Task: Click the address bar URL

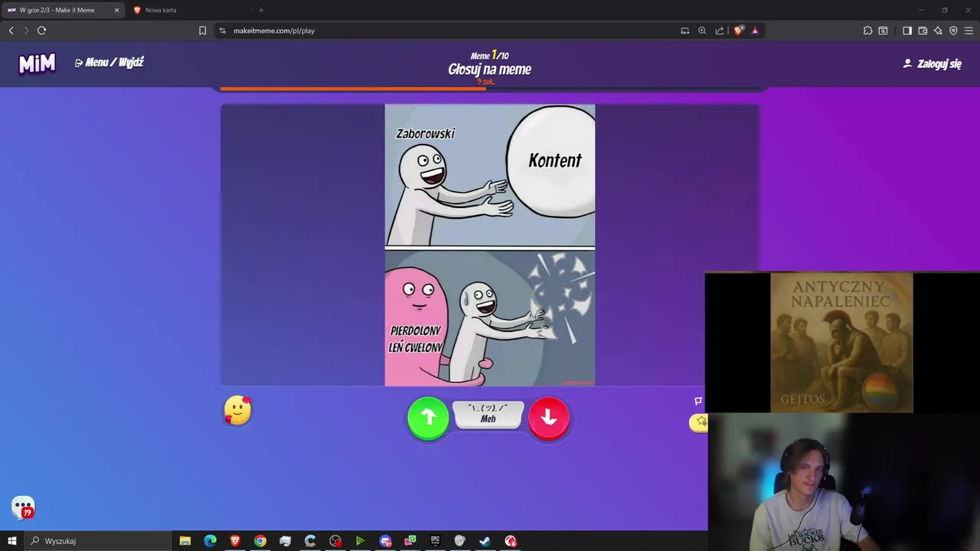Action: coord(274,31)
